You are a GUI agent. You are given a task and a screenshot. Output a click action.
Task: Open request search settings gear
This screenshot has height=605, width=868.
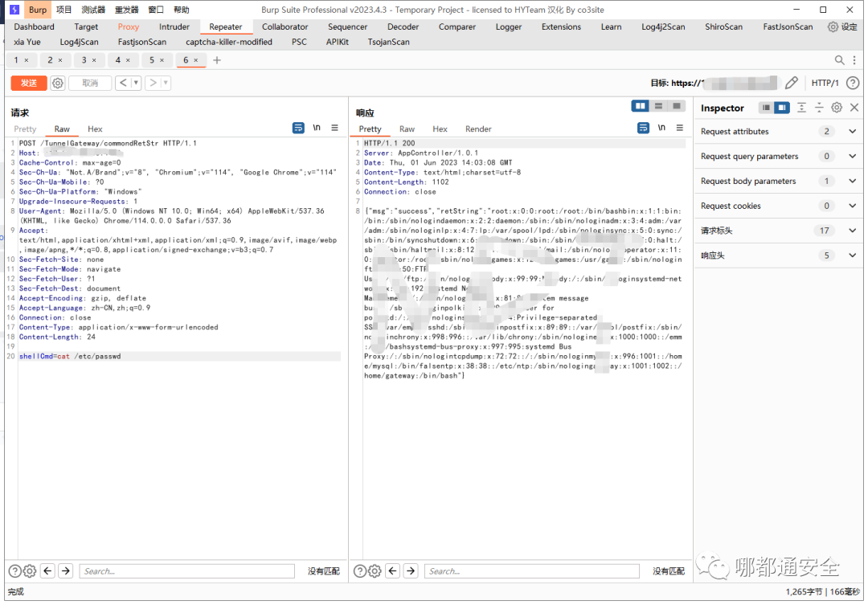tap(30, 570)
